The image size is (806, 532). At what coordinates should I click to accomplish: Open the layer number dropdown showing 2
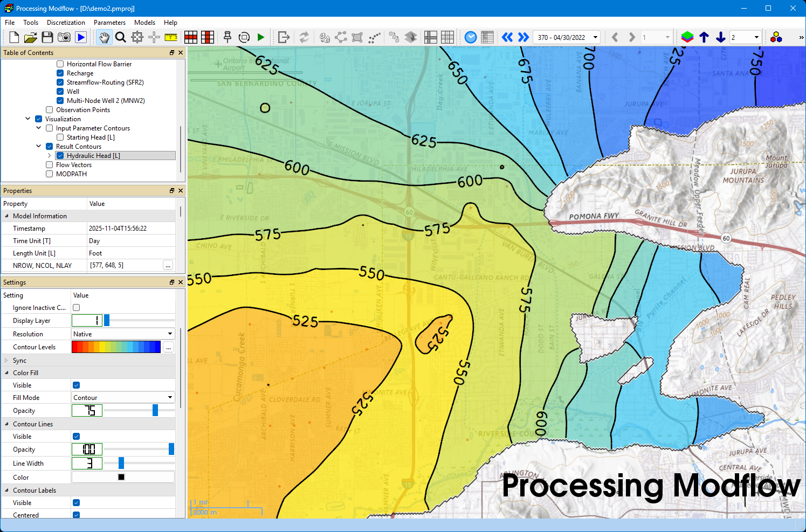(x=745, y=37)
